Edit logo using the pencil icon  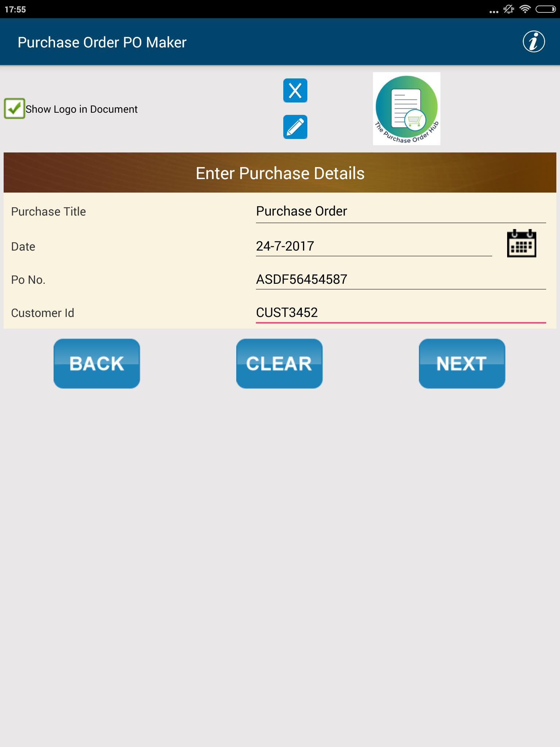tap(295, 127)
